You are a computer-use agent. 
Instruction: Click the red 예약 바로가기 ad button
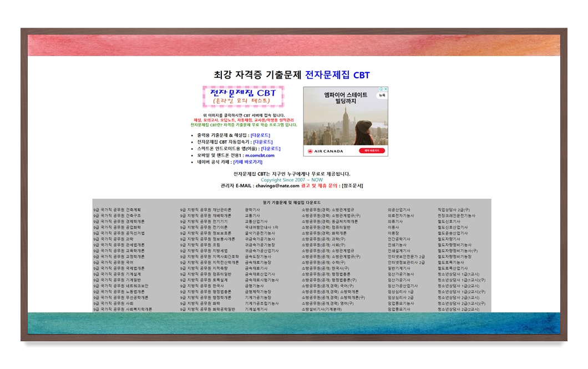tap(371, 150)
